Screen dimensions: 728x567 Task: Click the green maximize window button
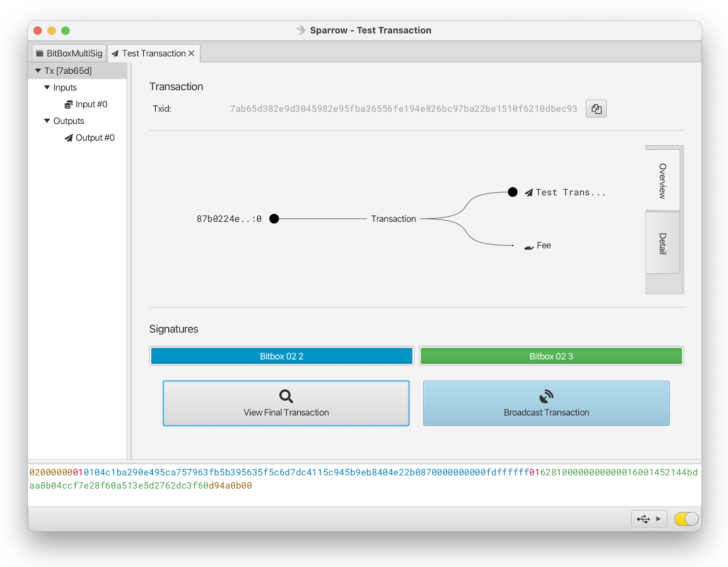[66, 30]
